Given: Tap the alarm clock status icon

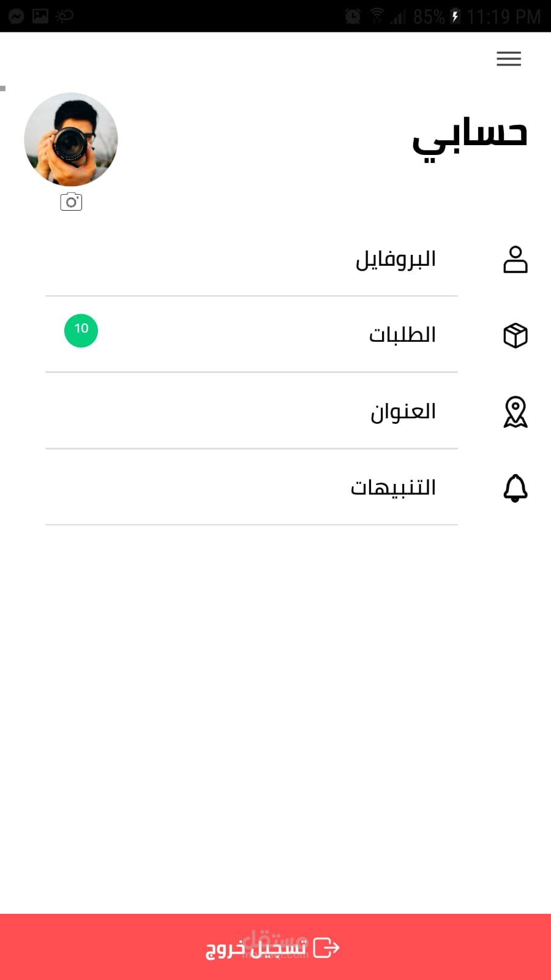Looking at the screenshot, I should point(353,17).
